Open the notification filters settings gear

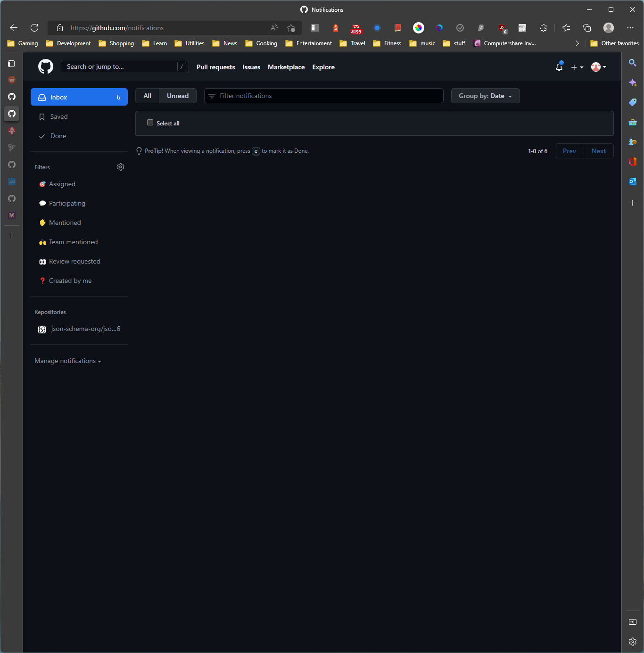coord(120,167)
